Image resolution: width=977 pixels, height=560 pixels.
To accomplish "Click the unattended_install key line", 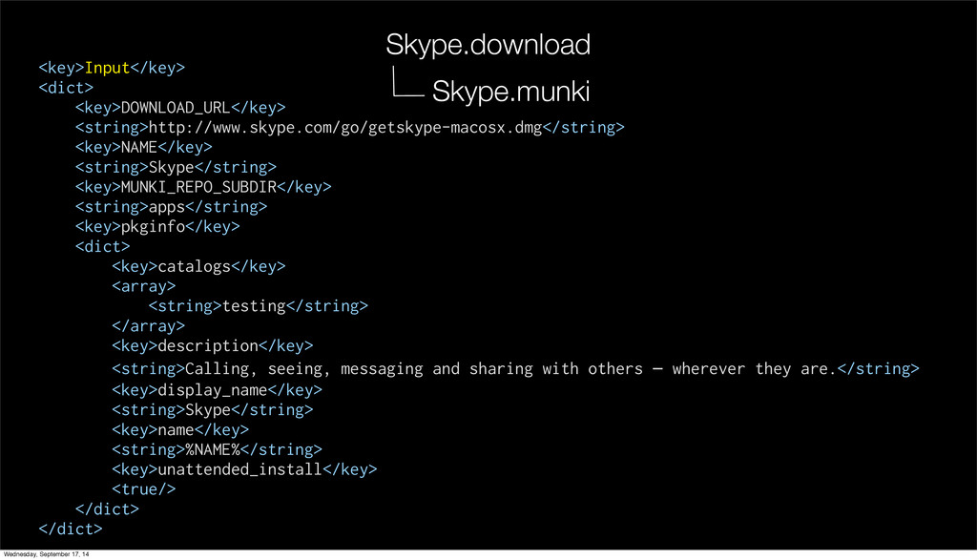I will 244,469.
